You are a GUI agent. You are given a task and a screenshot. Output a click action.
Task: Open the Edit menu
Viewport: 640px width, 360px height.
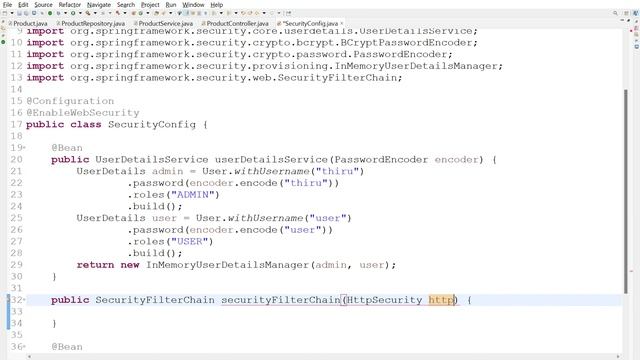pyautogui.click(x=23, y=4)
